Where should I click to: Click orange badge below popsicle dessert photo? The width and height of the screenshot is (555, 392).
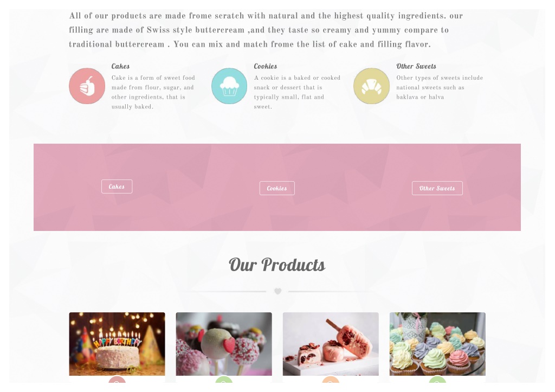tap(331, 380)
